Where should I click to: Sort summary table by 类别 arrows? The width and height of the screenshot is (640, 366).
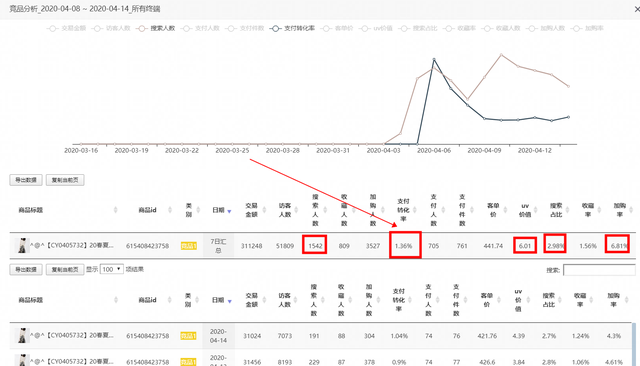coord(198,210)
